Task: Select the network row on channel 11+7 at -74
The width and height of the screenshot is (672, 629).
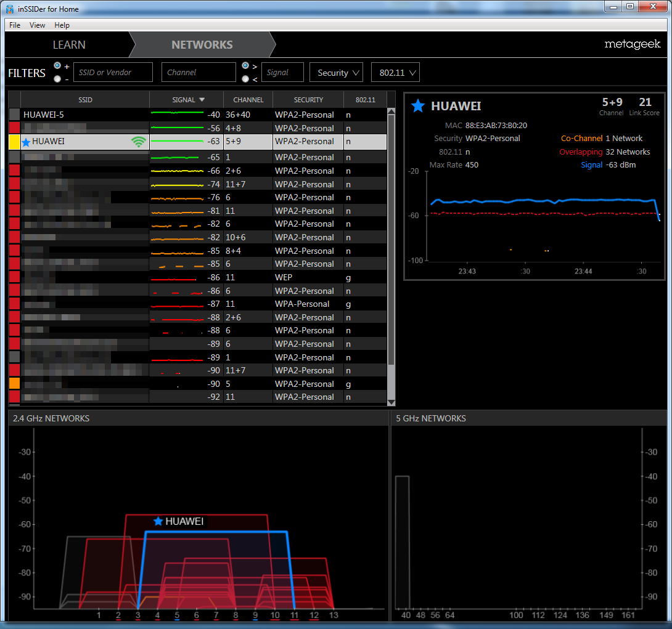Action: pyautogui.click(x=197, y=184)
